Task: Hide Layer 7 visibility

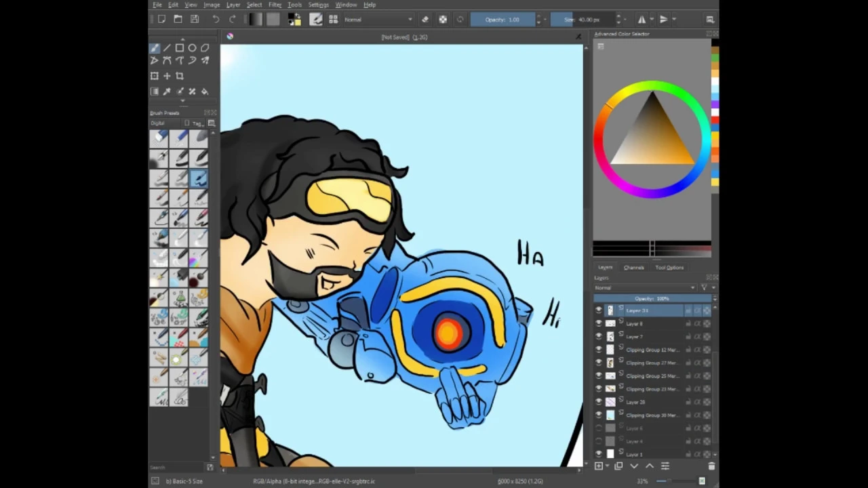Action: (x=598, y=336)
